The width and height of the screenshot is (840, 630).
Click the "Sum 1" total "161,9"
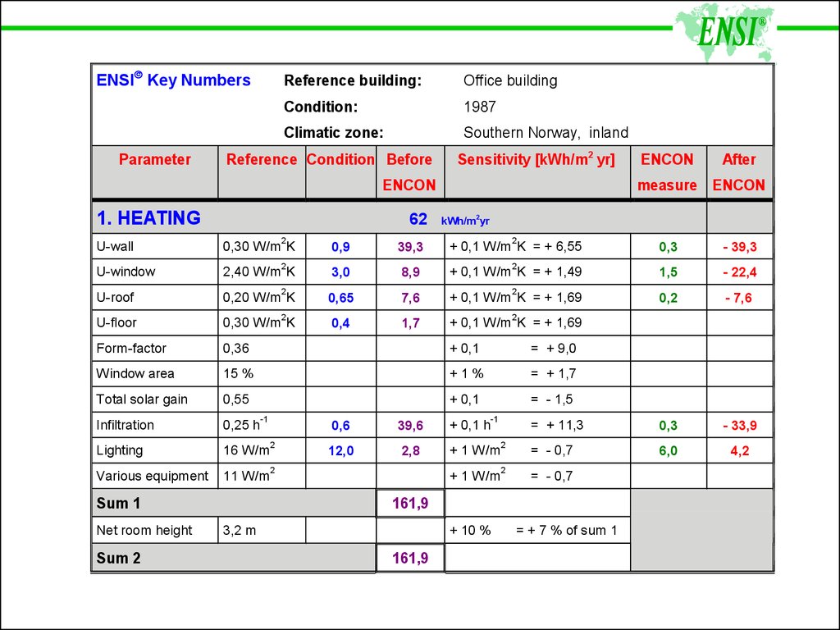pyautogui.click(x=410, y=503)
